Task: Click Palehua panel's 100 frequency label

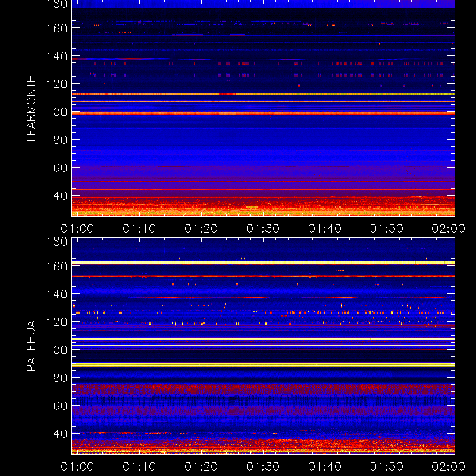Action: [57, 350]
